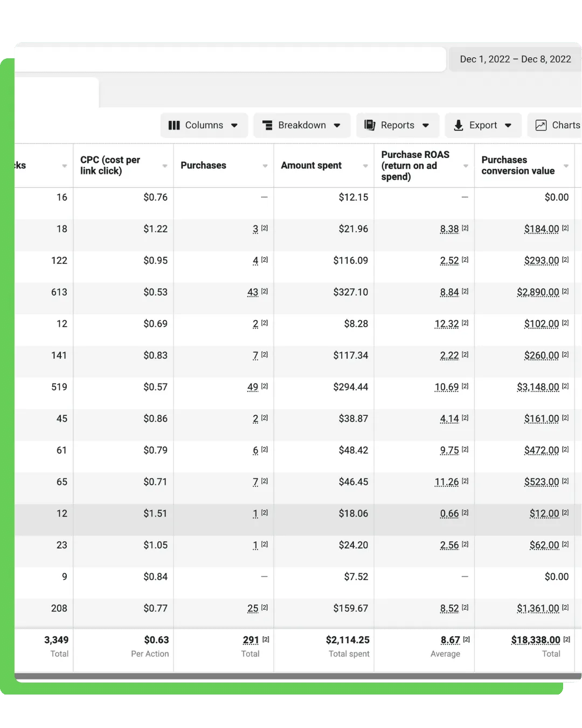
Task: Click the $0.53 CPC cell
Action: point(155,292)
